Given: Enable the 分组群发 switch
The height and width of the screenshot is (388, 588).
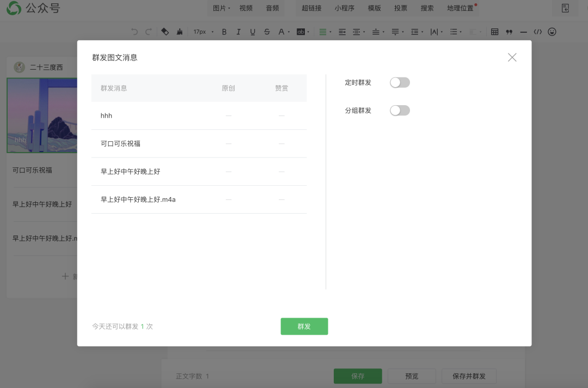Looking at the screenshot, I should (400, 110).
